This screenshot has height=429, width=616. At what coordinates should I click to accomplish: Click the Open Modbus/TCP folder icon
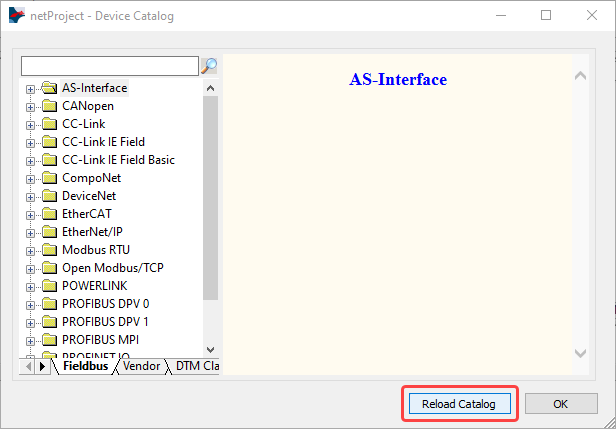49,268
